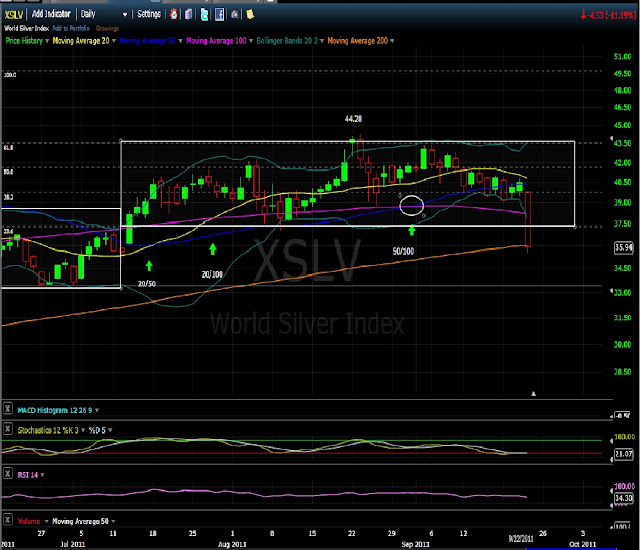The image size is (640, 550).
Task: Close the MACD Histogram panel
Action: pyautogui.click(x=7, y=408)
